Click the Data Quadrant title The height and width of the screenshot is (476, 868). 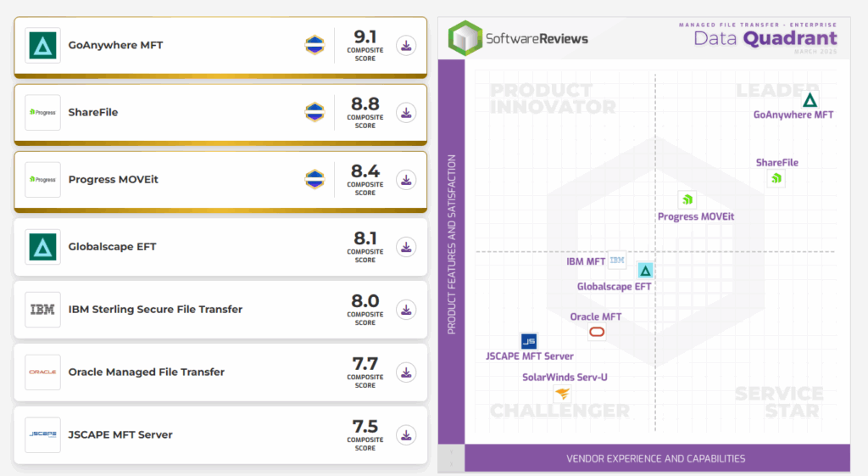(765, 38)
